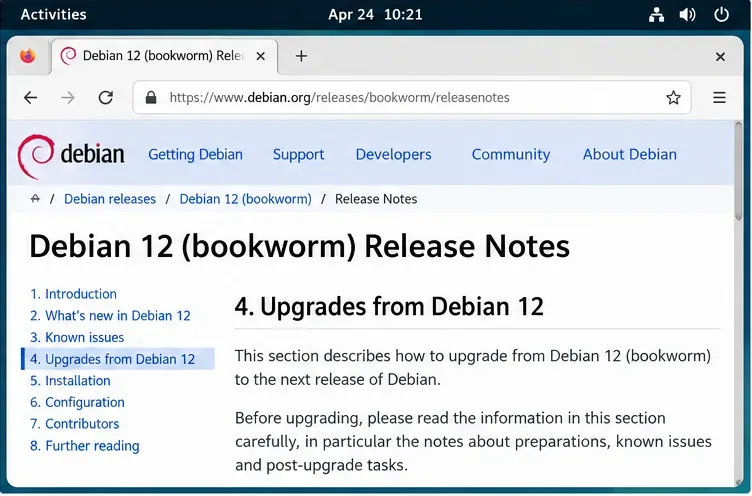Click the forward arrow navigation button
This screenshot has height=496, width=752.
point(68,98)
